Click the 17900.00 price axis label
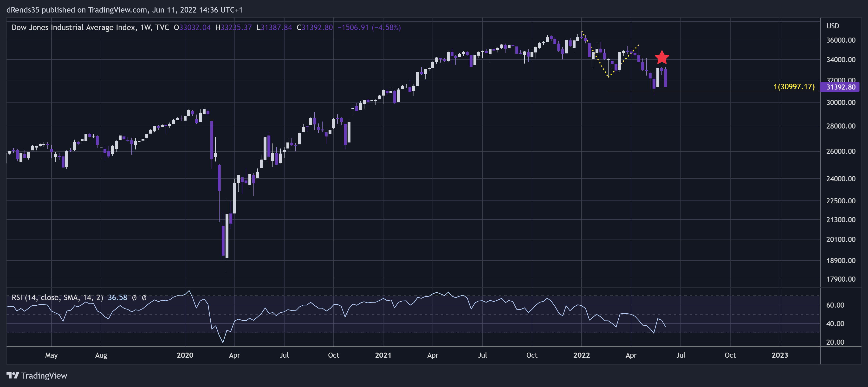The image size is (868, 387). [x=841, y=279]
